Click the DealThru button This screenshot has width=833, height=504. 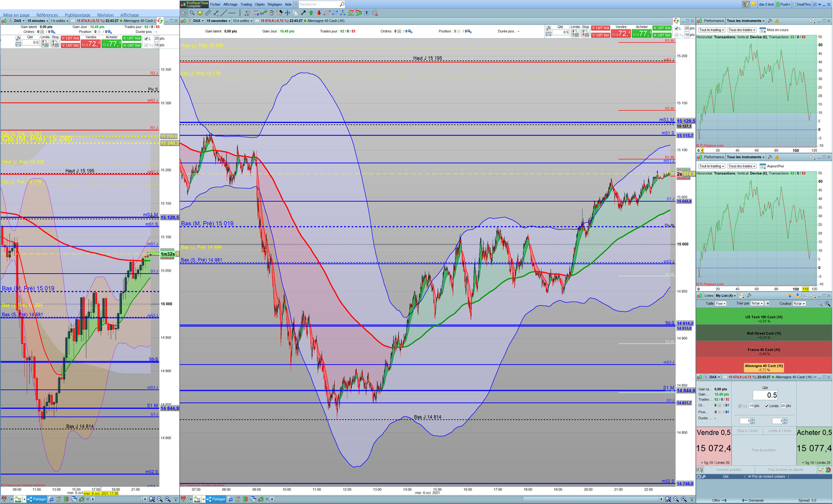pyautogui.click(x=802, y=4)
